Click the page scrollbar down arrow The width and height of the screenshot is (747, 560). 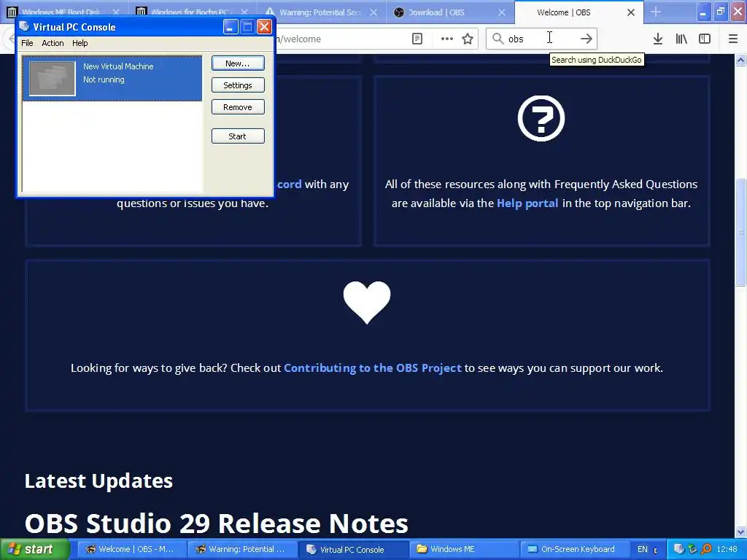741,532
